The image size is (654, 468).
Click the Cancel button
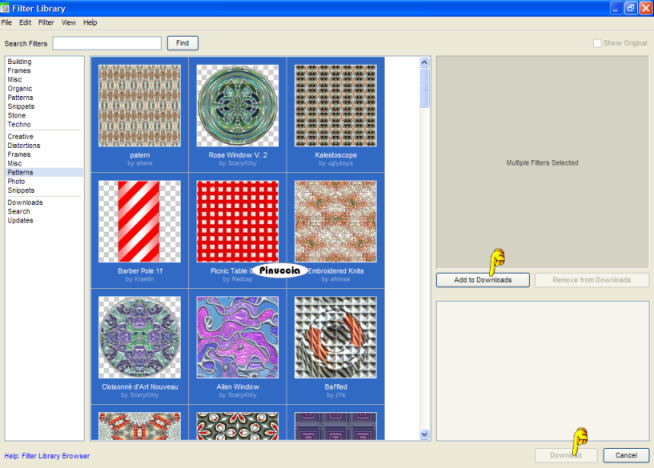pyautogui.click(x=626, y=455)
